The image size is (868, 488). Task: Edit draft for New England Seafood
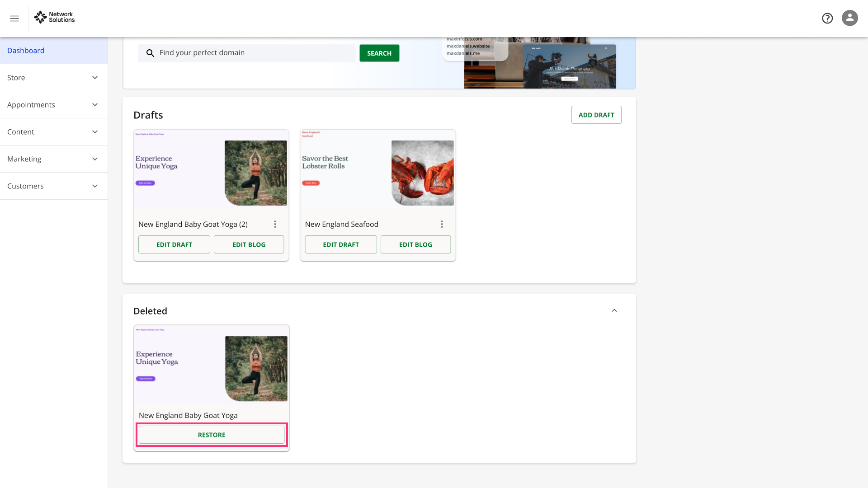340,244
